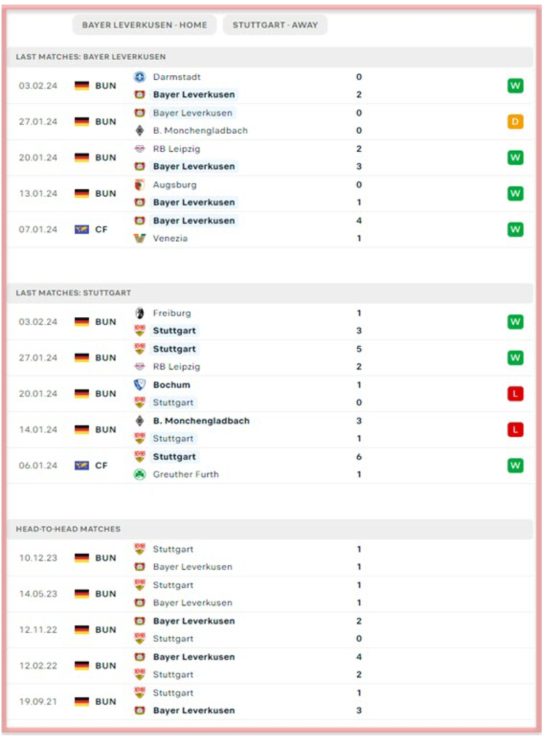This screenshot has height=739, width=550.
Task: Open the Stuttgart 5-2 RB Leipzig match
Action: (x=271, y=358)
